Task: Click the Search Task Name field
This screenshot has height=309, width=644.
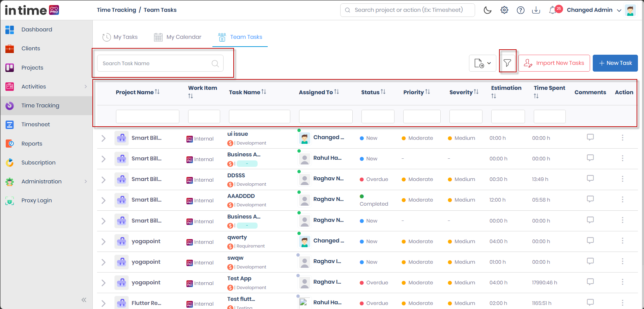Action: pyautogui.click(x=160, y=63)
